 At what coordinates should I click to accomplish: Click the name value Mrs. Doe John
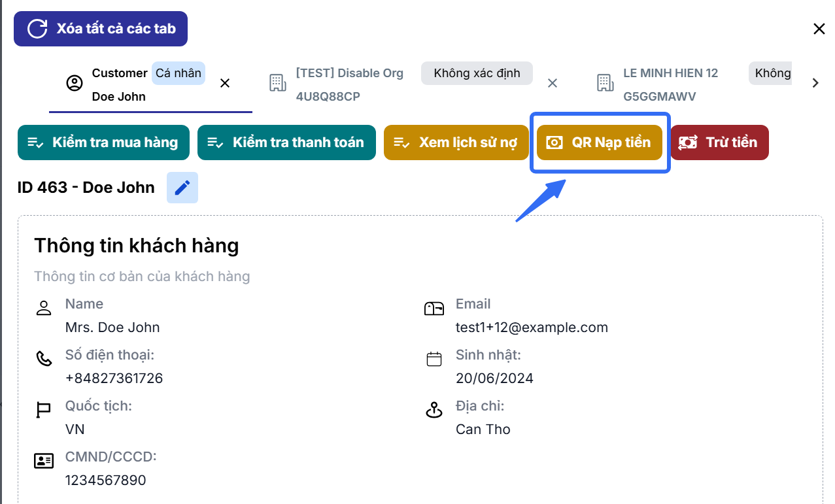pos(112,328)
